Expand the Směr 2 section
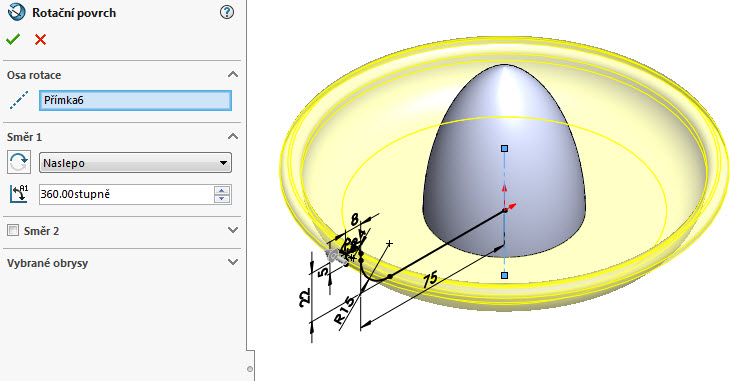 click(x=232, y=230)
